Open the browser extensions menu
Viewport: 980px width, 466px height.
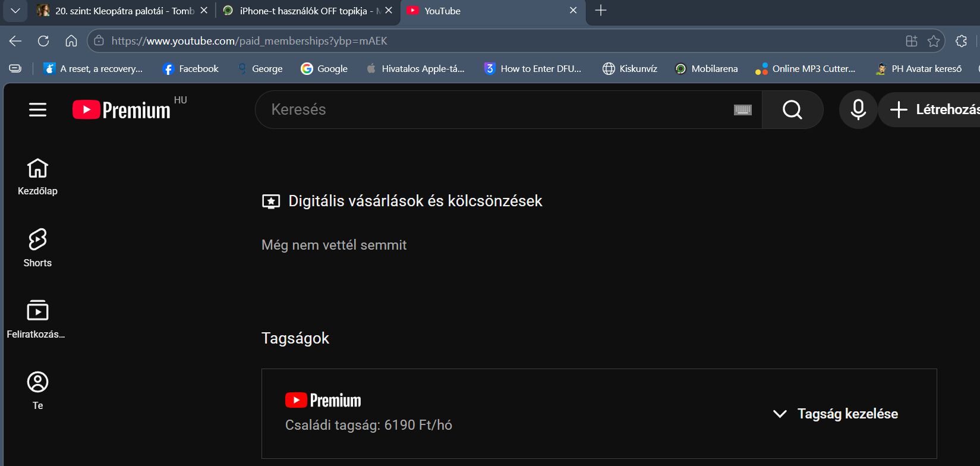961,41
